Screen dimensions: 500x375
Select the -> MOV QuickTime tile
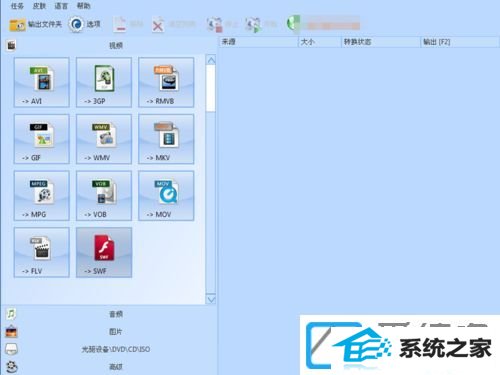[166, 196]
